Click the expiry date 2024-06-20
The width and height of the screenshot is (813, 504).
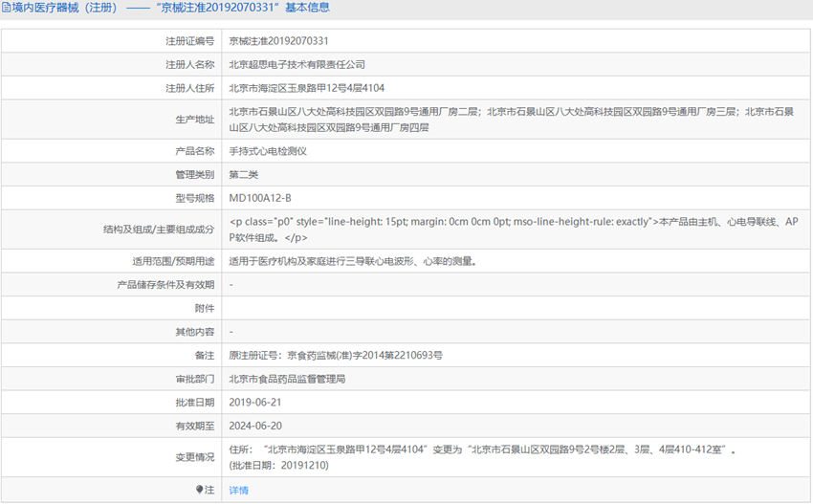pyautogui.click(x=255, y=426)
